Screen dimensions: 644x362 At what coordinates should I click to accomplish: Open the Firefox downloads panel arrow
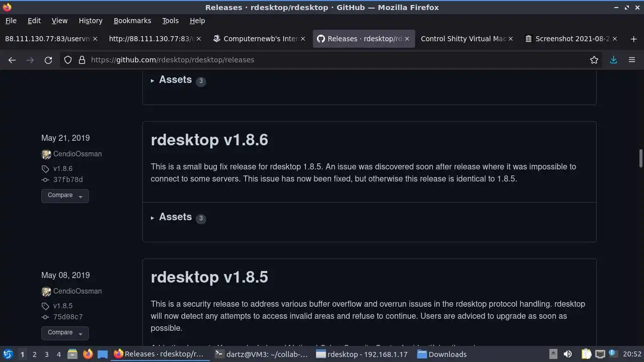(x=613, y=60)
